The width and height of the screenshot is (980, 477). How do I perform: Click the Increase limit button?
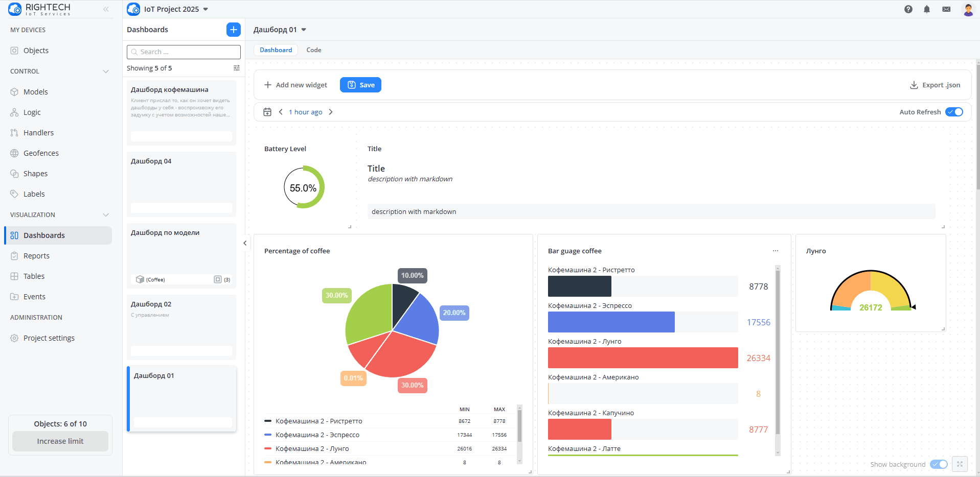click(60, 441)
